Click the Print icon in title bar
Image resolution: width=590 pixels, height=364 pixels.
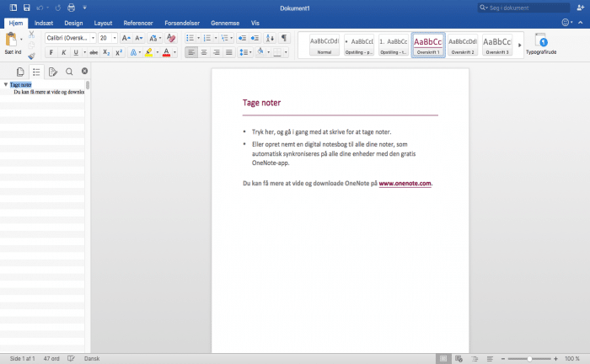click(x=71, y=7)
